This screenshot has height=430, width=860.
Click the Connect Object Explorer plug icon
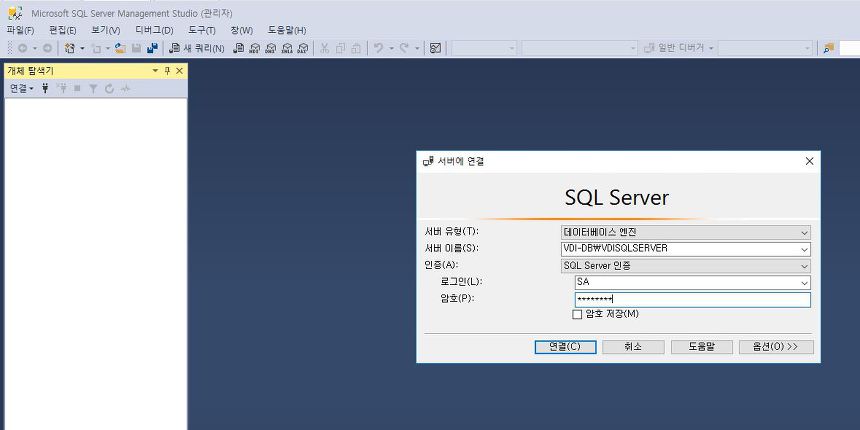(x=46, y=88)
